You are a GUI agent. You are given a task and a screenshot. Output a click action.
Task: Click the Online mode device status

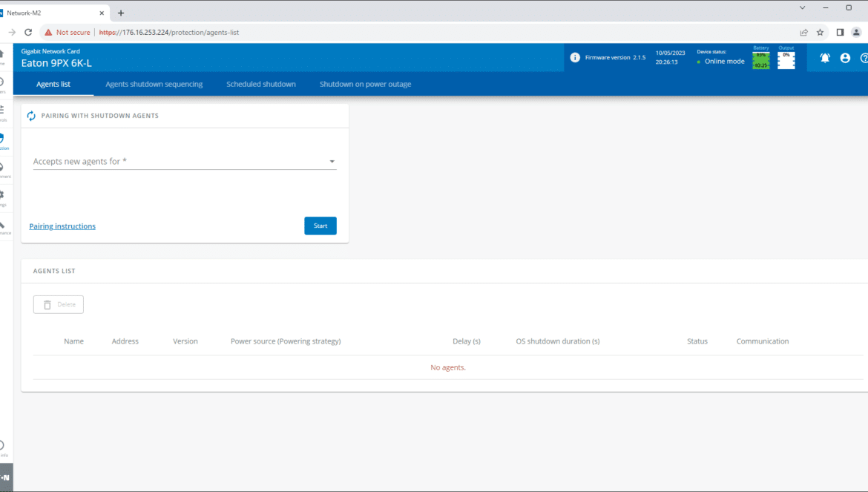pyautogui.click(x=725, y=62)
